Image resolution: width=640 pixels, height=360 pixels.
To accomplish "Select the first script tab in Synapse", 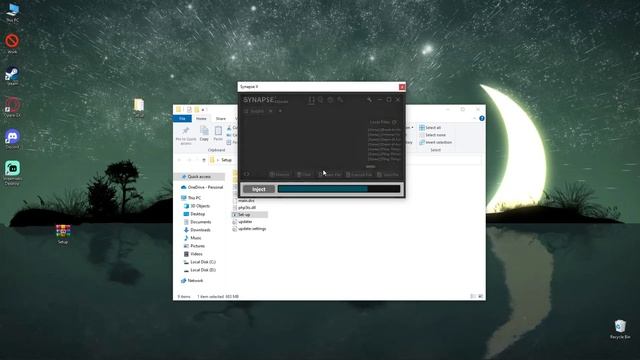I will 254,111.
